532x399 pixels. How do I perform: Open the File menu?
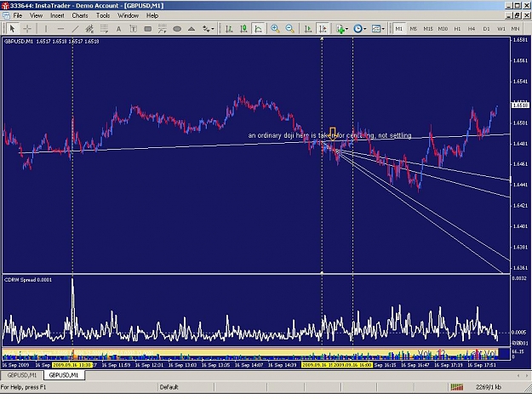[x=18, y=15]
